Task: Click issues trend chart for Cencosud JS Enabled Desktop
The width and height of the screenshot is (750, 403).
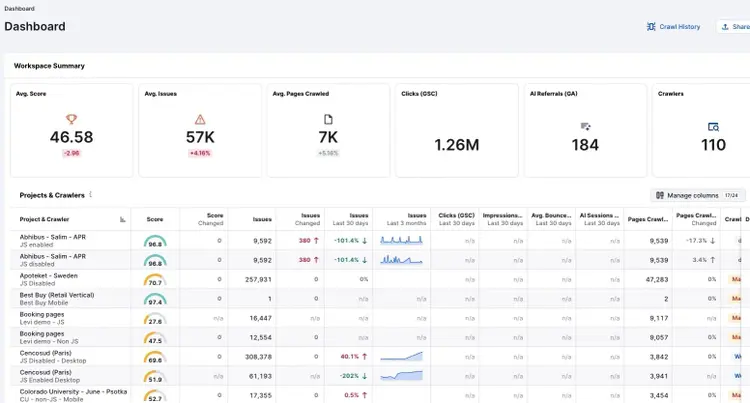Action: (x=401, y=375)
